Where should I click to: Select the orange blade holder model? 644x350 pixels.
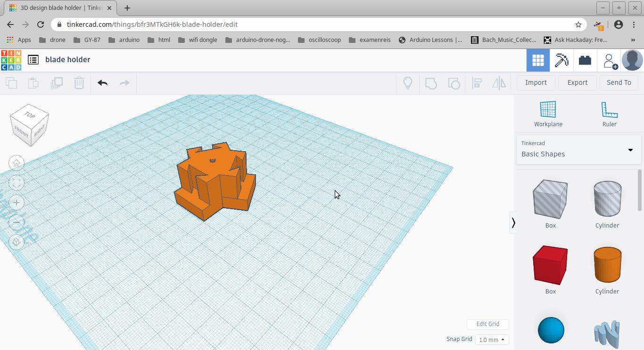click(x=215, y=181)
